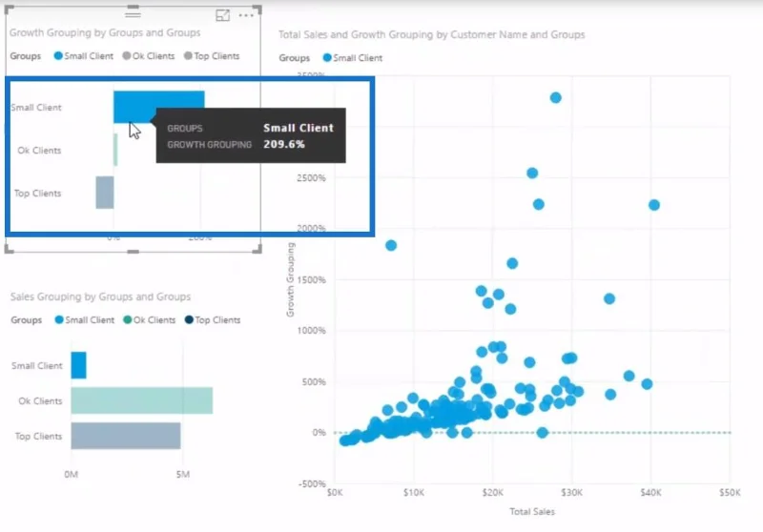Viewport: 763px width, 532px height.
Task: Open the More options ellipsis on growth chart
Action: click(246, 15)
